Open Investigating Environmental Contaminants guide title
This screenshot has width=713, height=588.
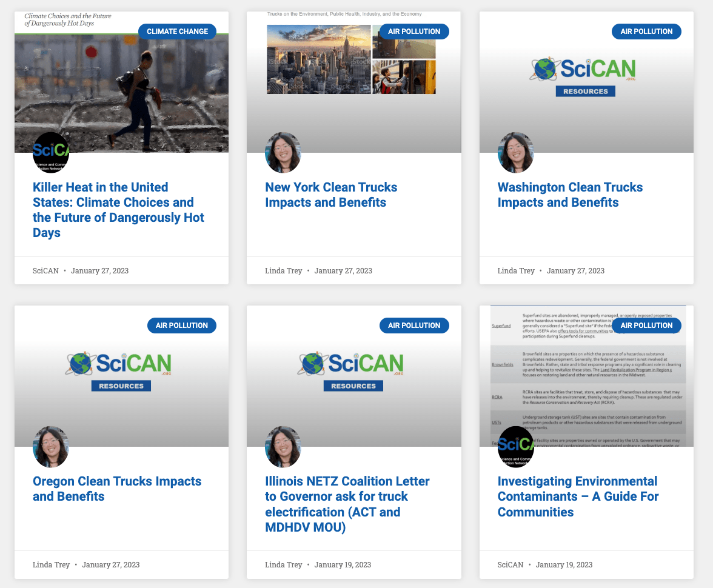coord(578,496)
